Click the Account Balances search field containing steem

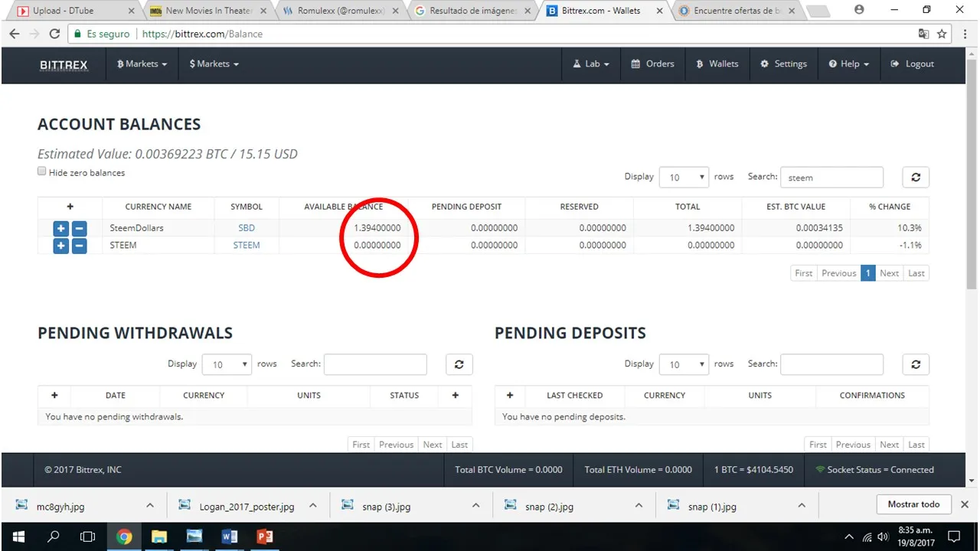point(831,177)
